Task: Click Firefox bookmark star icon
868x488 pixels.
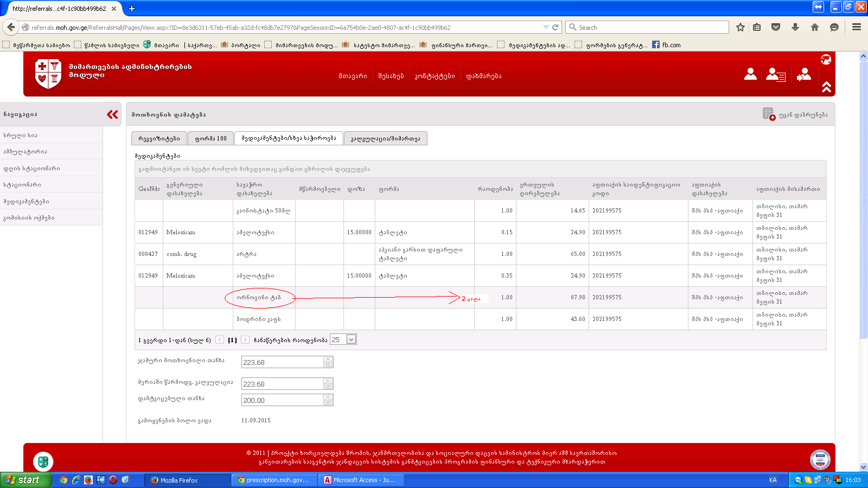Action: (741, 27)
